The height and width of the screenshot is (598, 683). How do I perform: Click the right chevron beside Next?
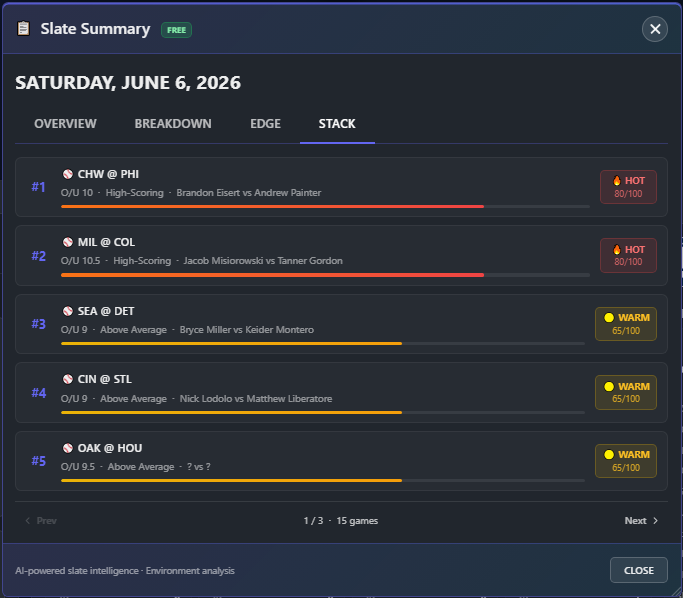pyautogui.click(x=655, y=520)
